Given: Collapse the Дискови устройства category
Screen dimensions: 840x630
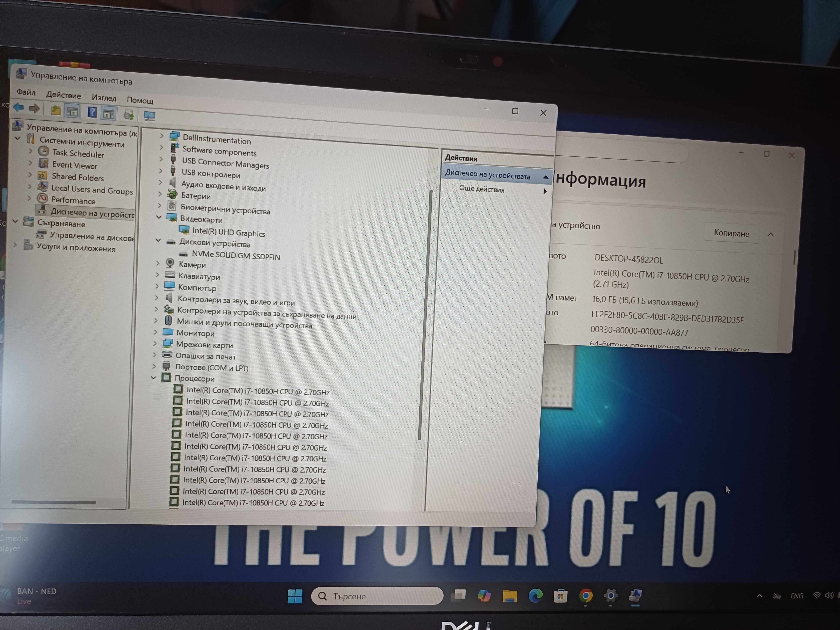Looking at the screenshot, I should coord(158,240).
